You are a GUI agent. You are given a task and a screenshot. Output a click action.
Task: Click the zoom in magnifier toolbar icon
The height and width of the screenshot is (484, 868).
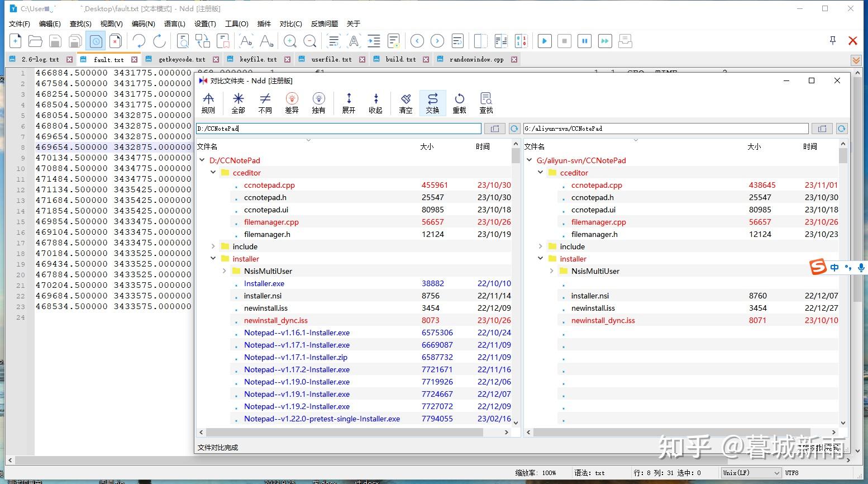pyautogui.click(x=290, y=41)
